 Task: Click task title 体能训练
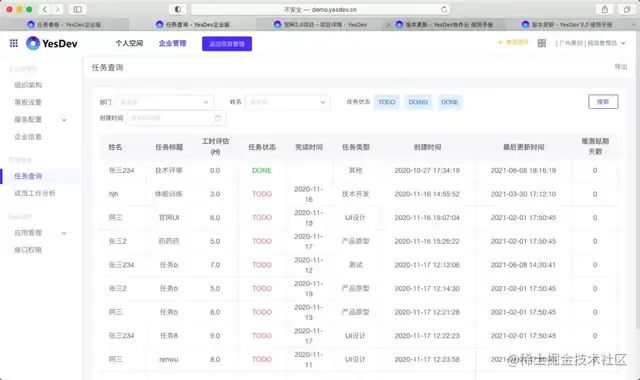[x=169, y=194]
